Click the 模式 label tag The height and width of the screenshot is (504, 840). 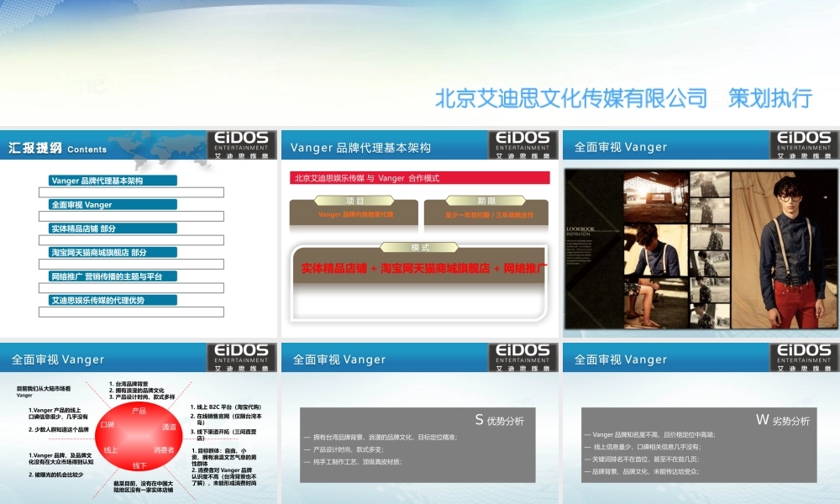420,248
